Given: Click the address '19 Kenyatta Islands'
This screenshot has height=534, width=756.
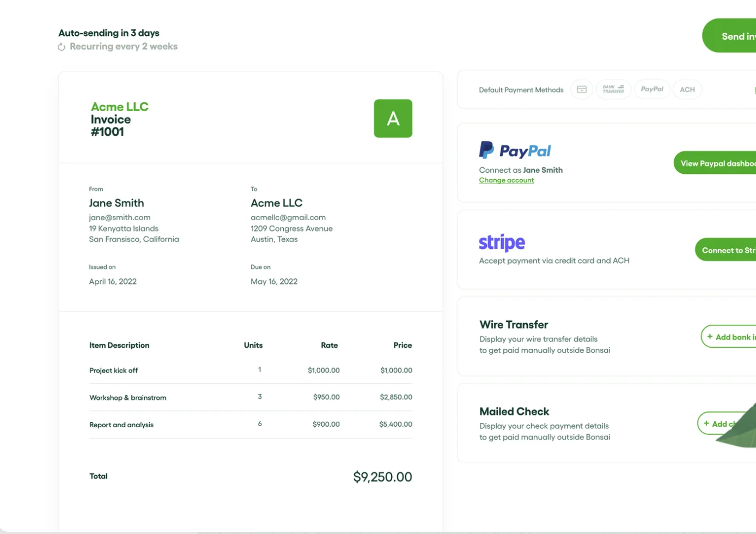Looking at the screenshot, I should coord(124,228).
